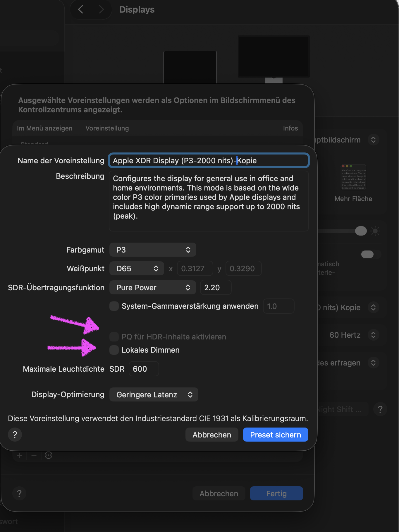Image resolution: width=399 pixels, height=532 pixels.
Task: Click the brightness sun icon
Action: 375,231
